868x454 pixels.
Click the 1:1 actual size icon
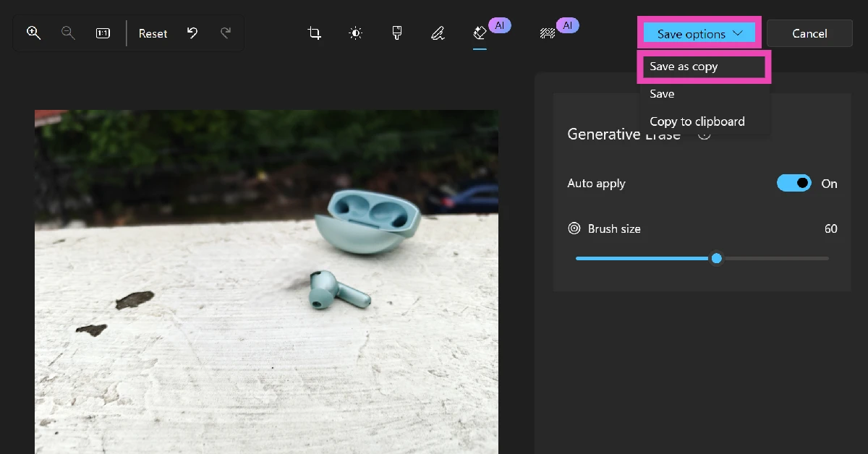(x=103, y=33)
